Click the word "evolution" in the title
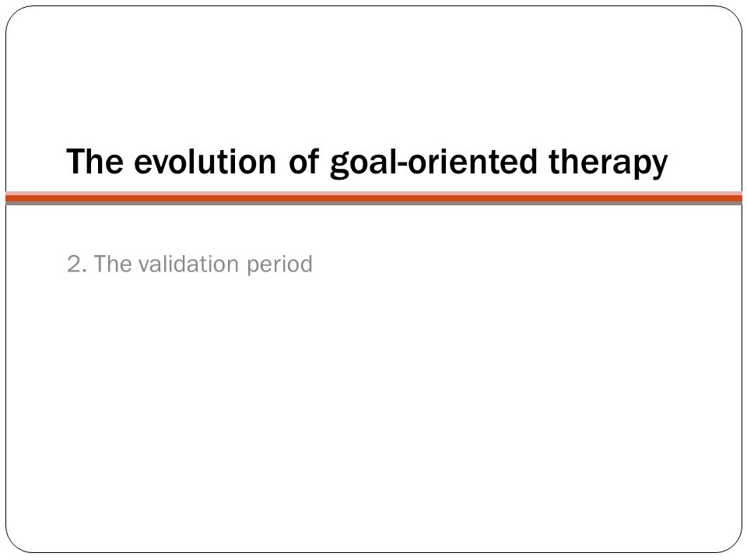This screenshot has width=747, height=560. (205, 161)
